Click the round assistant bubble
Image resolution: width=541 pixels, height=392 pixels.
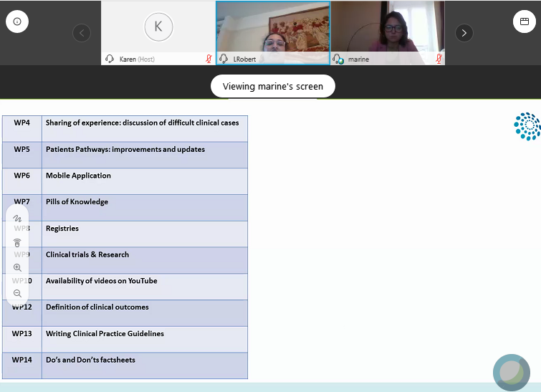tap(512, 373)
